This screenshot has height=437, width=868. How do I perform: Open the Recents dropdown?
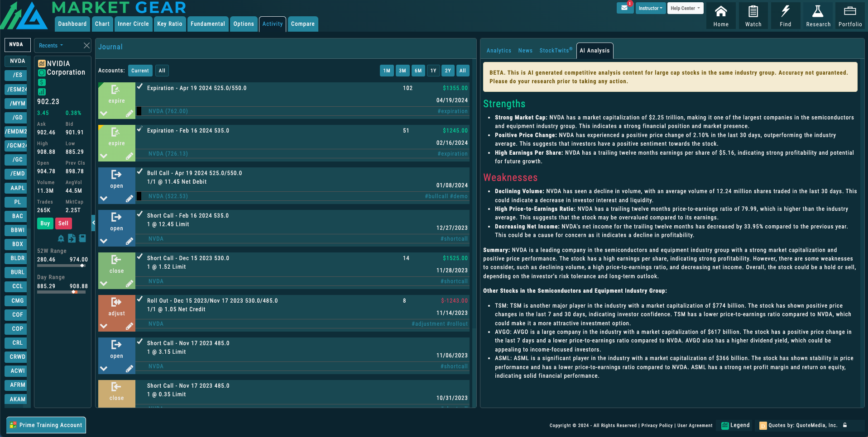pyautogui.click(x=51, y=46)
